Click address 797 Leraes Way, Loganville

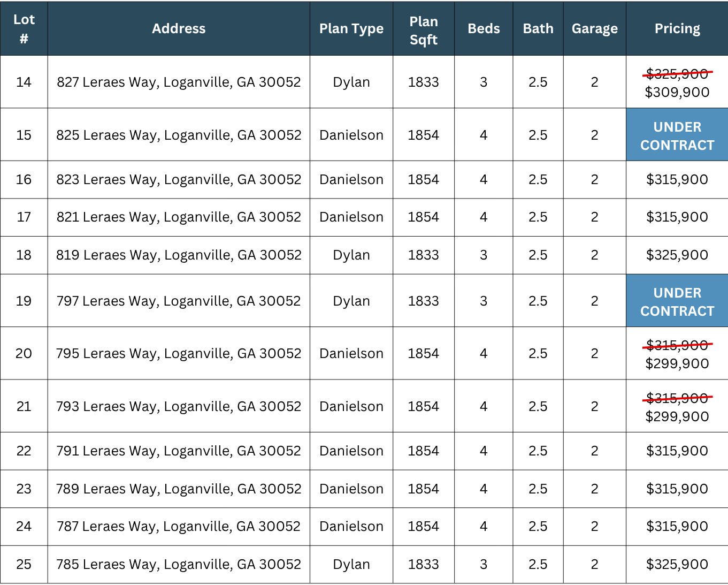click(179, 301)
